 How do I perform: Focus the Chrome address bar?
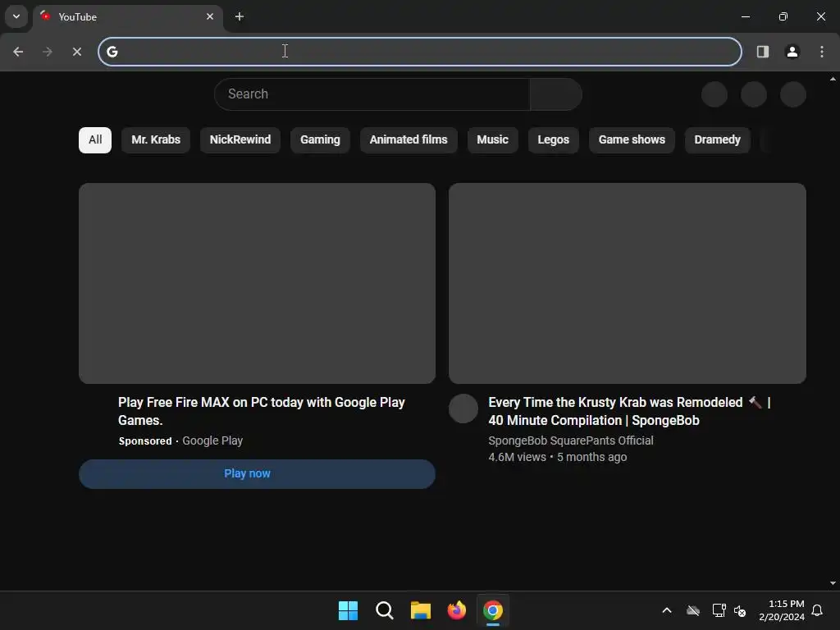[420, 52]
